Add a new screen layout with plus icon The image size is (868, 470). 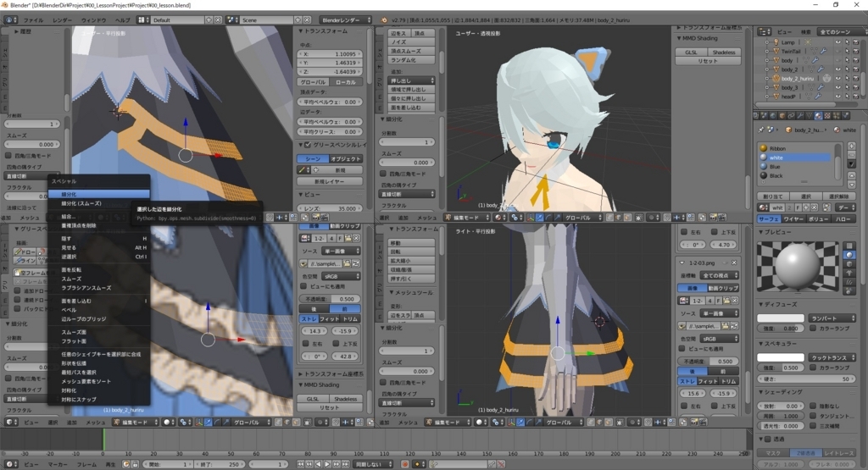click(x=209, y=20)
